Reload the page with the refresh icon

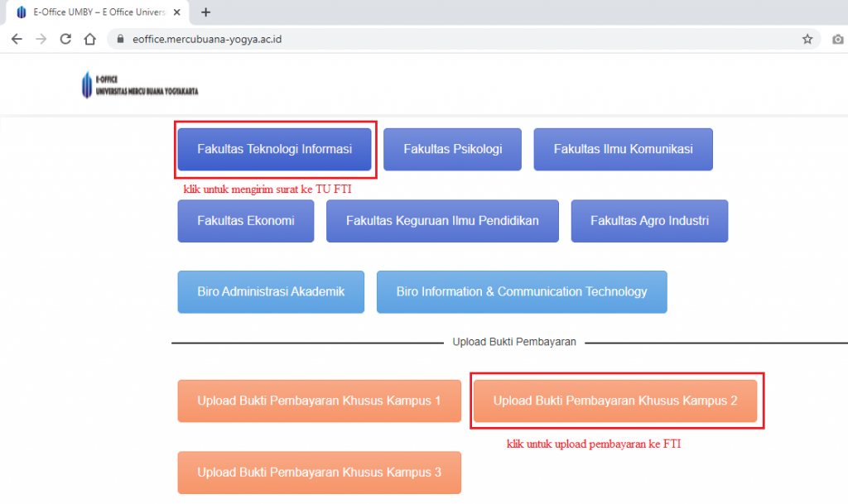(x=65, y=38)
